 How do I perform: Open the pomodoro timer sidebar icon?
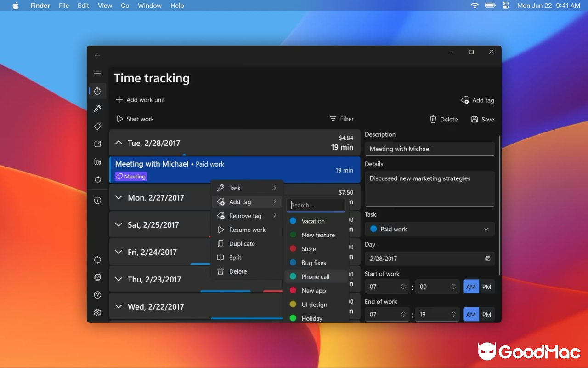[97, 179]
